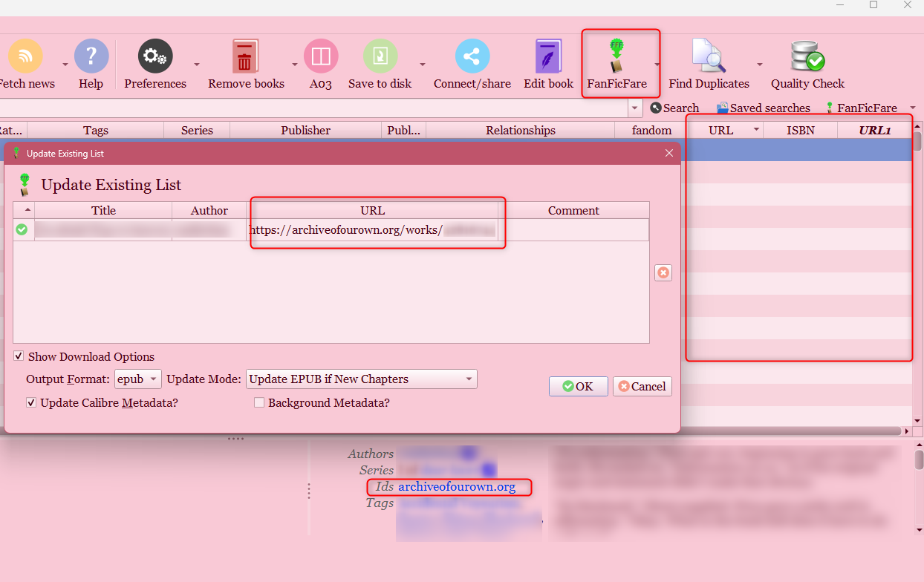Expand Remove books dropdown arrow
924x582 pixels.
[x=295, y=65]
